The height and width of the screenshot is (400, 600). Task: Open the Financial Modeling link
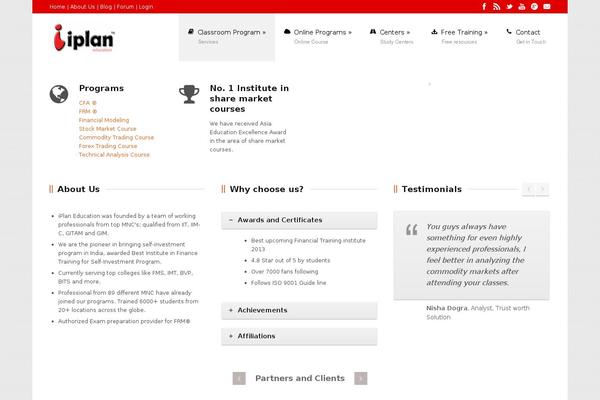pos(104,120)
